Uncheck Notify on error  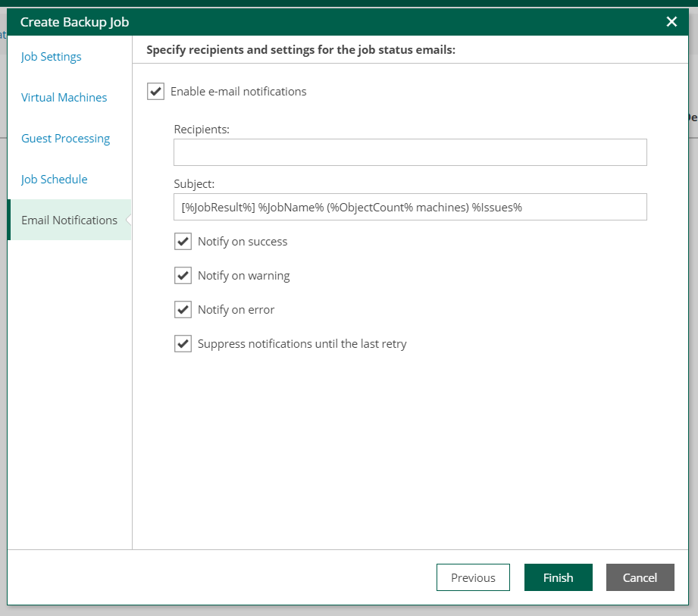click(183, 309)
